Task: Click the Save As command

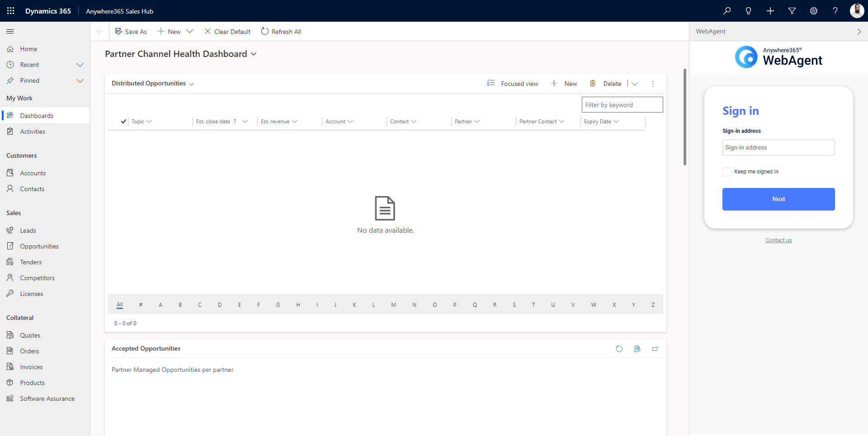Action: (131, 32)
